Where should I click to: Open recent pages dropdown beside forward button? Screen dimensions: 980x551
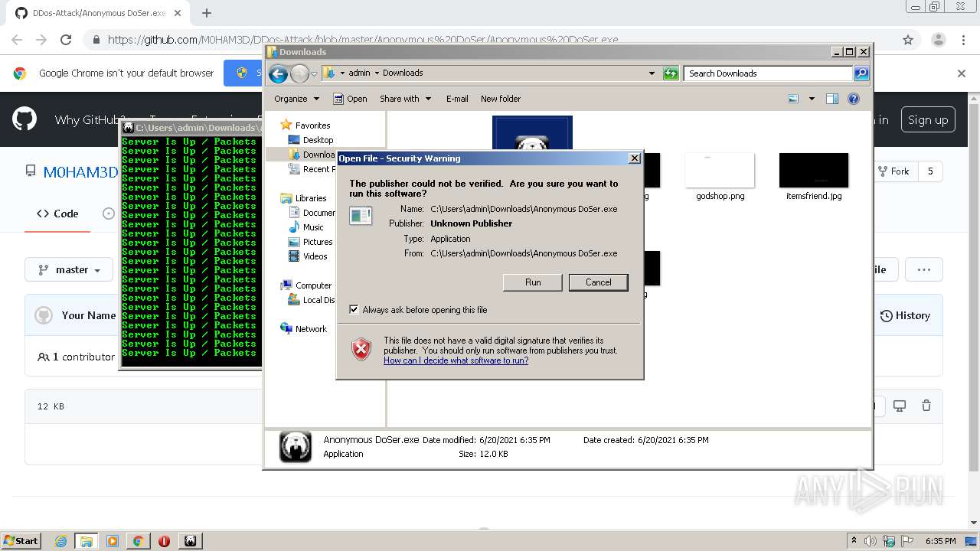314,74
